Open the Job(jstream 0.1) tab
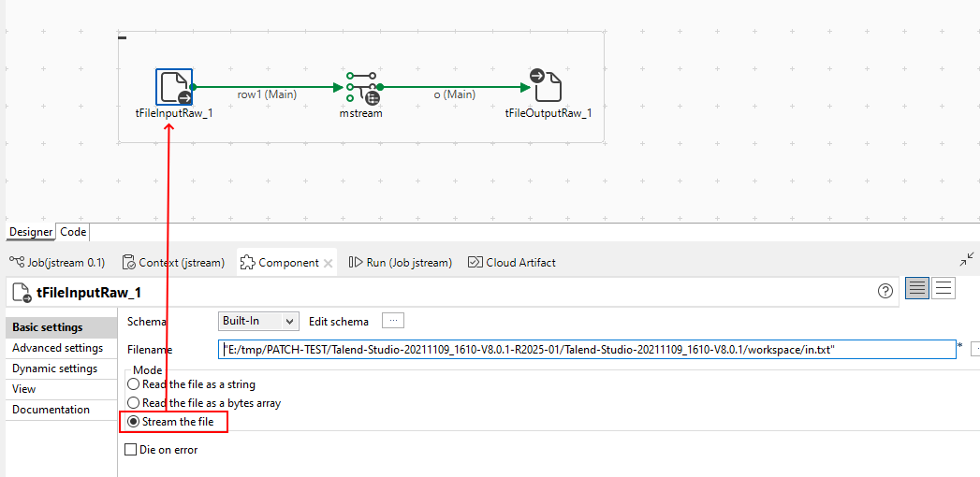The height and width of the screenshot is (477, 980). pyautogui.click(x=57, y=262)
